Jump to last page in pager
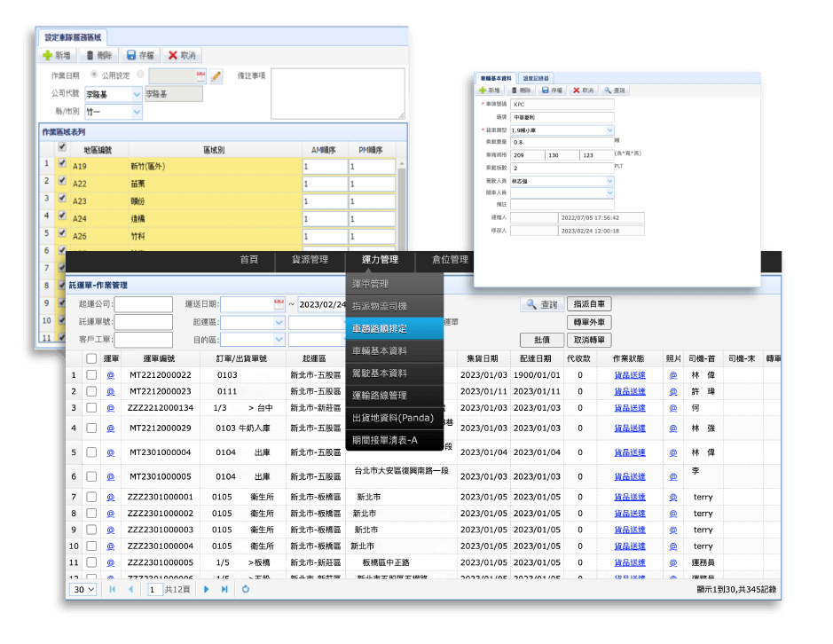Viewport: 833px width, 644px height. click(x=224, y=589)
